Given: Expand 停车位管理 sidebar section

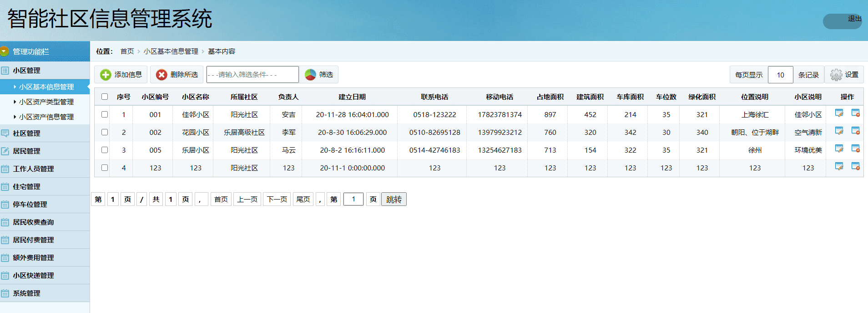Looking at the screenshot, I should (x=45, y=205).
